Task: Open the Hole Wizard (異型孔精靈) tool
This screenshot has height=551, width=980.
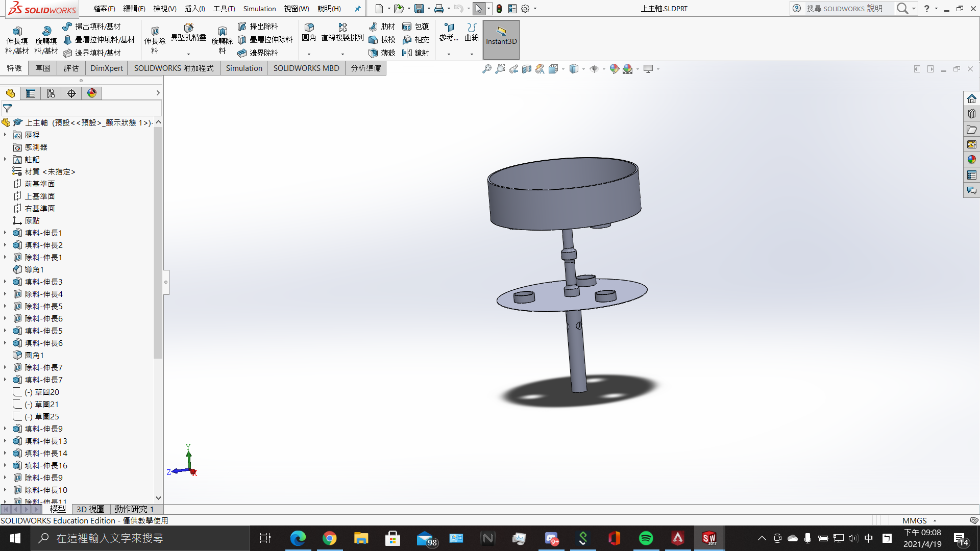Action: click(188, 28)
